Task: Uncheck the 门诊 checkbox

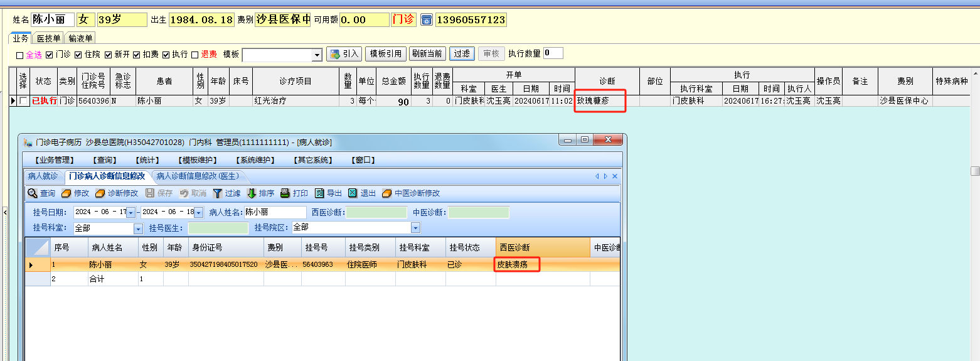Action: pos(50,55)
